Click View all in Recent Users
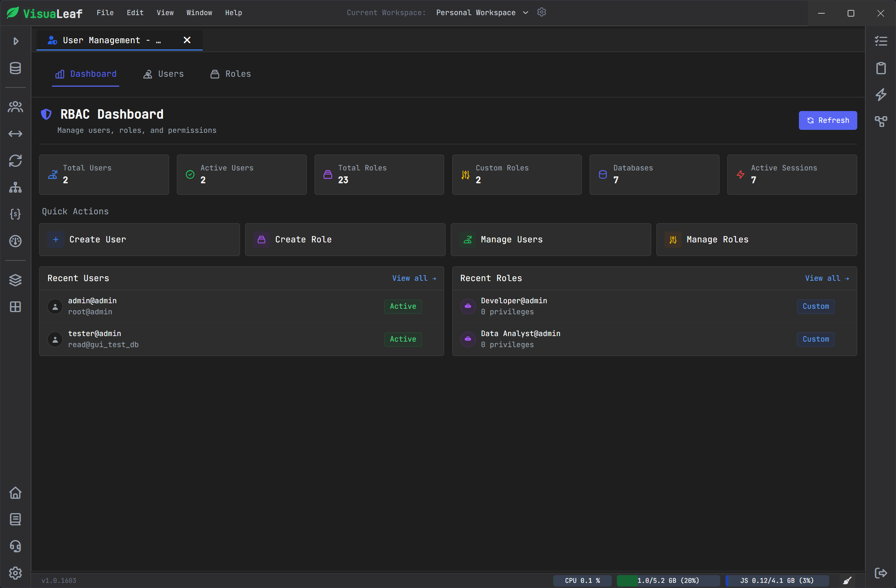 coord(414,278)
